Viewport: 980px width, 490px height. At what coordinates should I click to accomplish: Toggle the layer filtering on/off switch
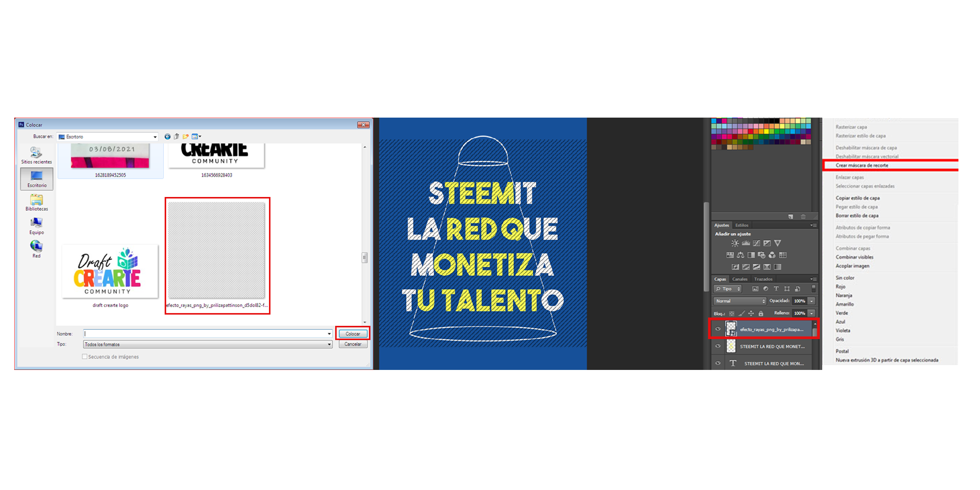813,289
